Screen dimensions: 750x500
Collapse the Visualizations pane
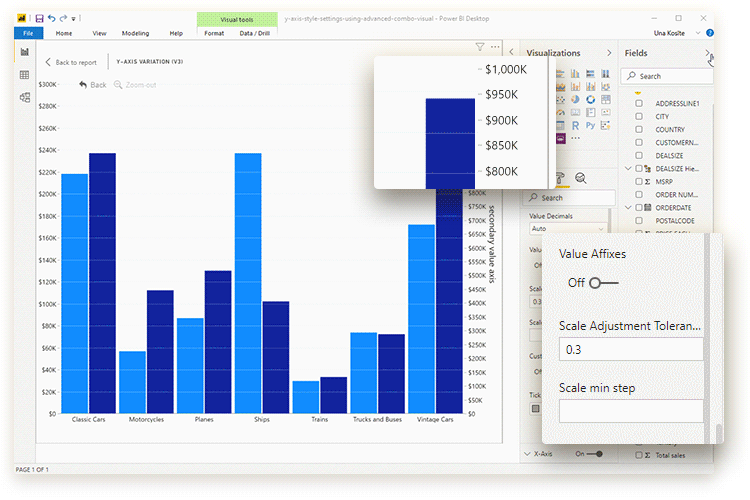pyautogui.click(x=609, y=53)
